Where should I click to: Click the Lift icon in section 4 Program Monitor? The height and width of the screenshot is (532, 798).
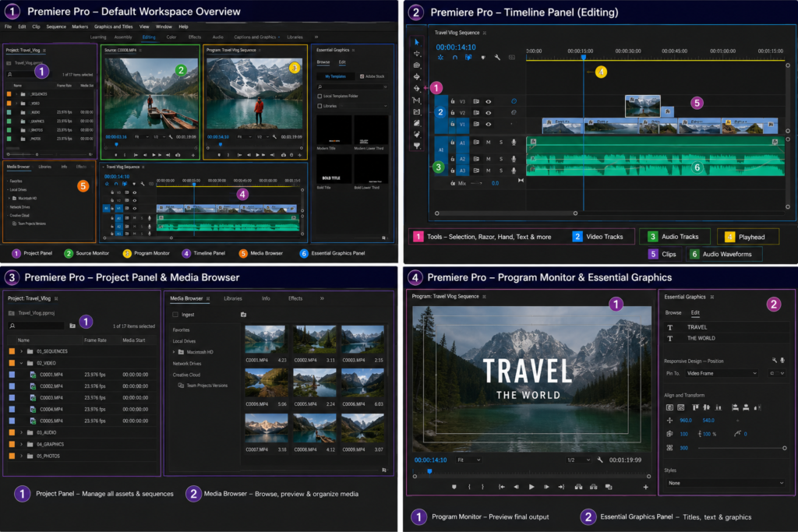tap(579, 487)
